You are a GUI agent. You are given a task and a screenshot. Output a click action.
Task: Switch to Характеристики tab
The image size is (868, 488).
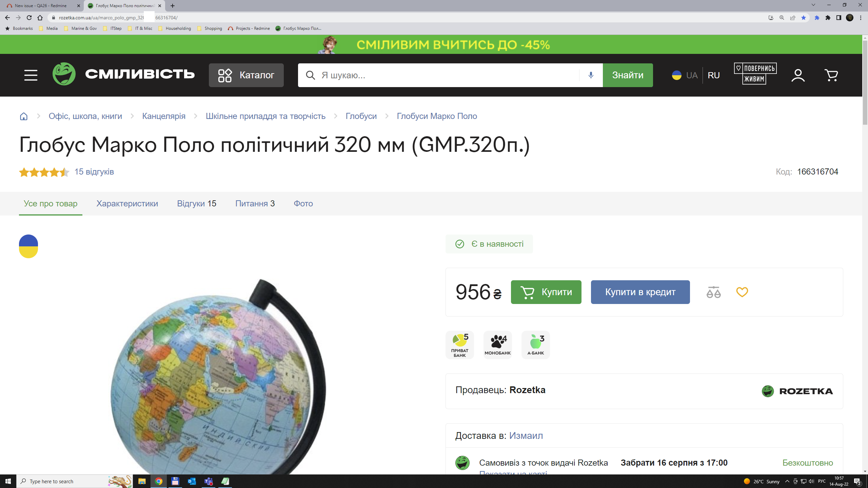coord(127,204)
